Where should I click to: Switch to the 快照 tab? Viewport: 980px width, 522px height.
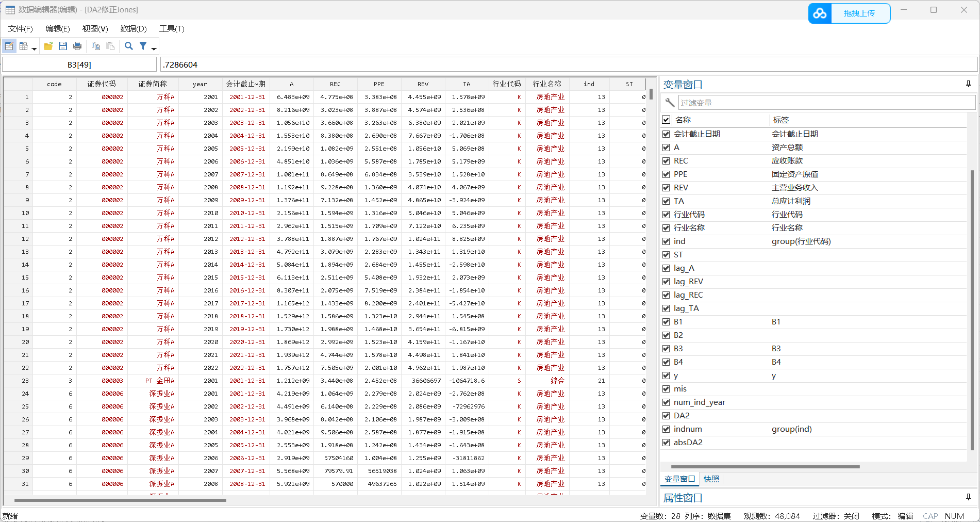[711, 479]
